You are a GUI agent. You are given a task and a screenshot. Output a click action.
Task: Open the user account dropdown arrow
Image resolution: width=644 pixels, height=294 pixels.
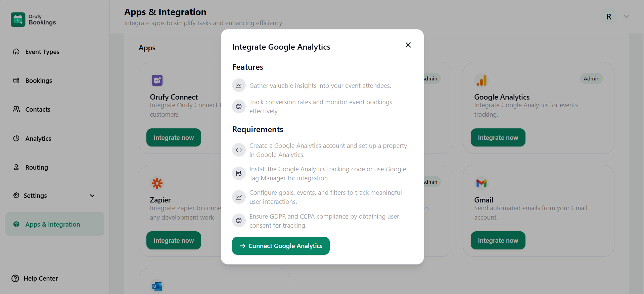pyautogui.click(x=626, y=16)
